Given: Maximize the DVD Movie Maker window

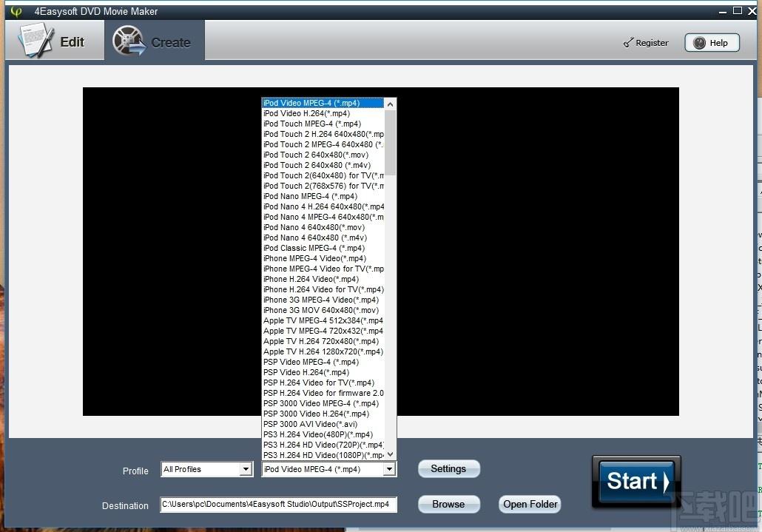Looking at the screenshot, I should click(x=737, y=10).
